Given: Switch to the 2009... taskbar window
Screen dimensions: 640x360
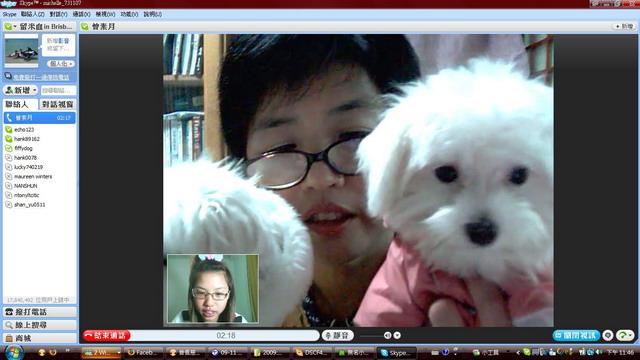Looking at the screenshot, I should [x=270, y=352].
